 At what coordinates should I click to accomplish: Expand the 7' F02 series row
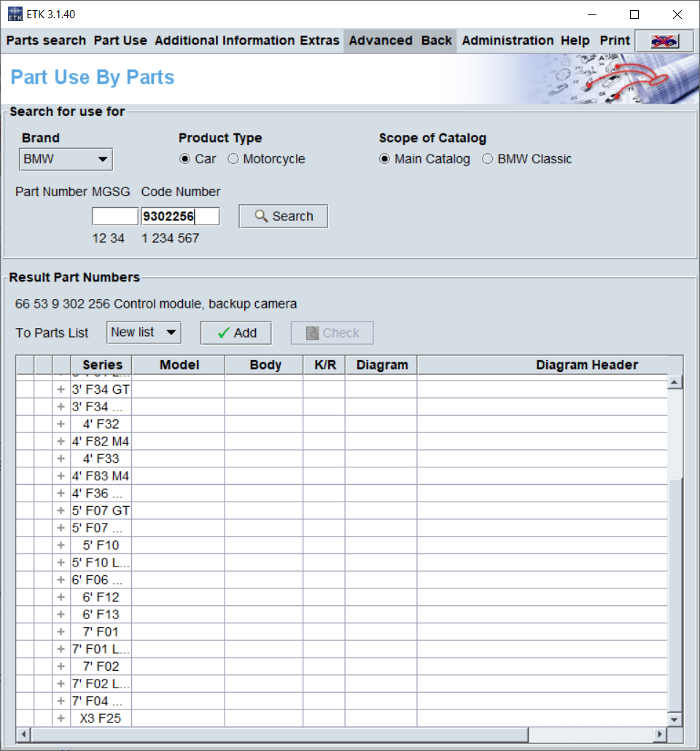tap(61, 666)
